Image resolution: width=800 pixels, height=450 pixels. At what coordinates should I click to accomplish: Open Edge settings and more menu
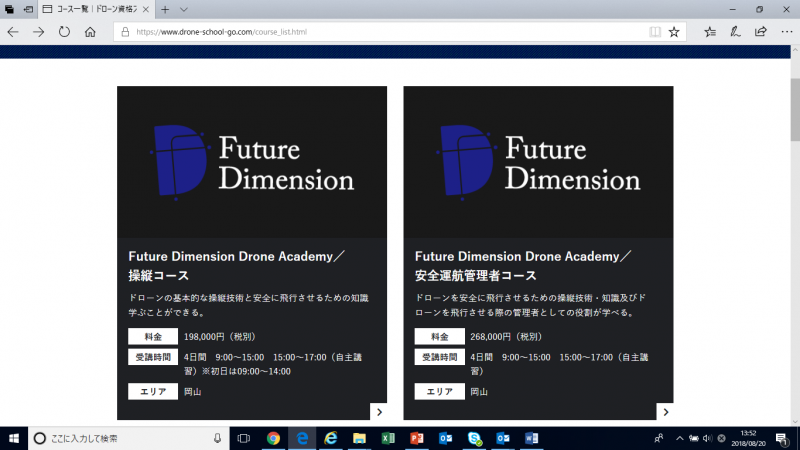[787, 32]
